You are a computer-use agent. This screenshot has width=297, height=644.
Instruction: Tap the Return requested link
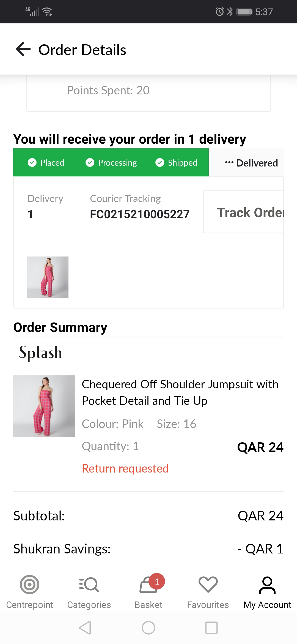[x=125, y=468]
